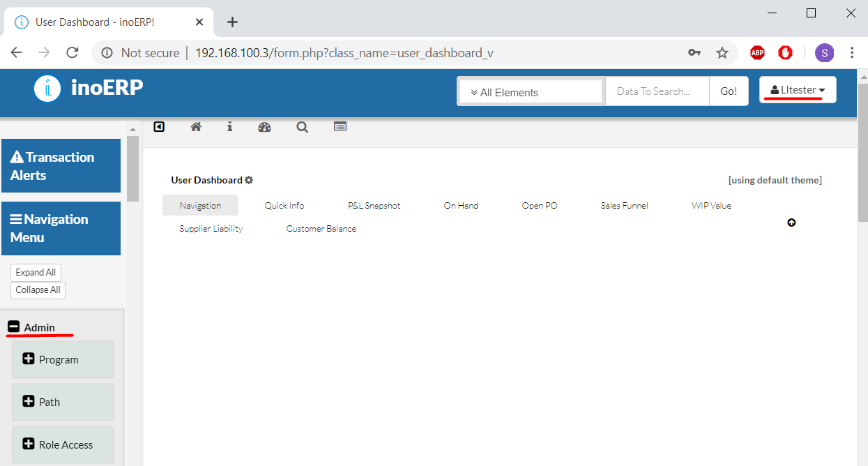Expand the Path node
The image size is (868, 466).
tap(29, 401)
